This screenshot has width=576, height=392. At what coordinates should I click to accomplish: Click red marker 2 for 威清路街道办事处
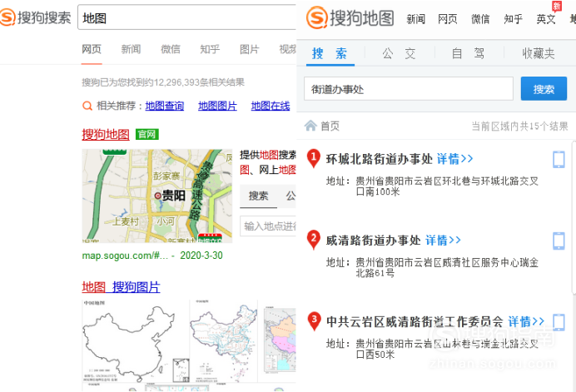tap(313, 240)
